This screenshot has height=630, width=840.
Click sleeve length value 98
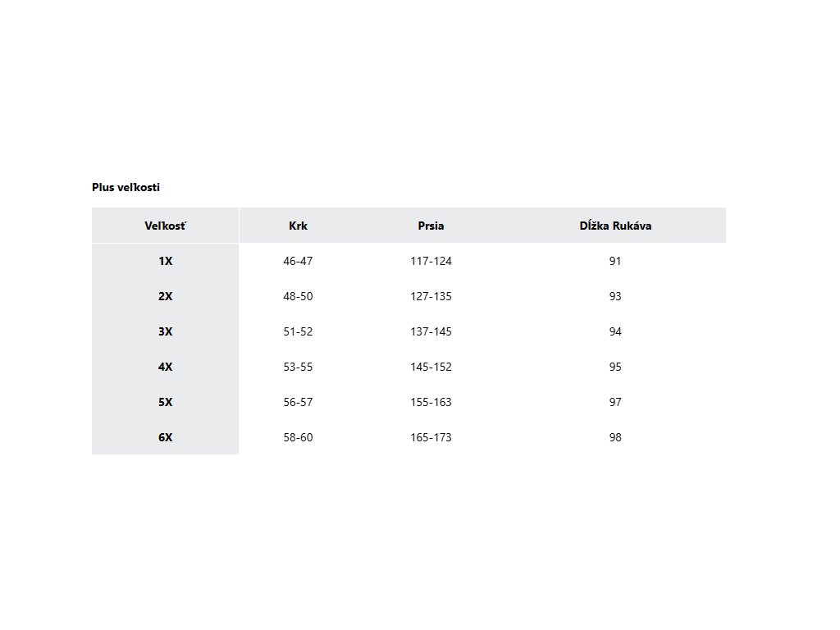[x=615, y=438]
